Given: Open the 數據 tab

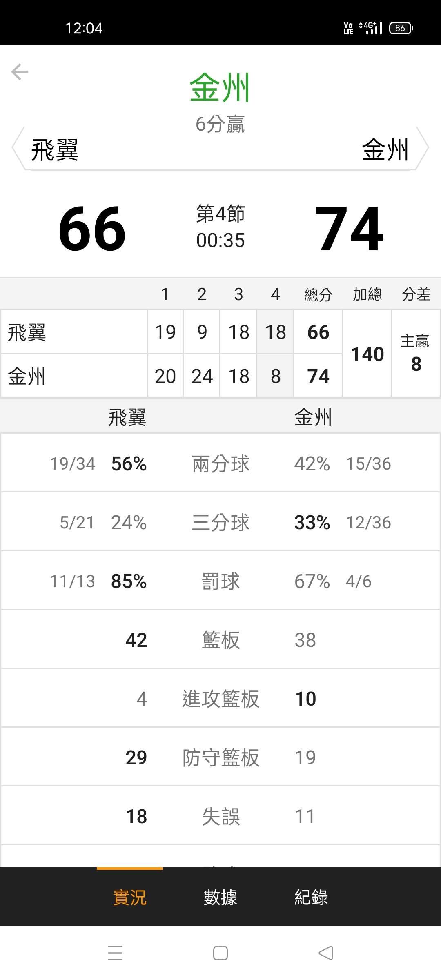Looking at the screenshot, I should coord(220,897).
